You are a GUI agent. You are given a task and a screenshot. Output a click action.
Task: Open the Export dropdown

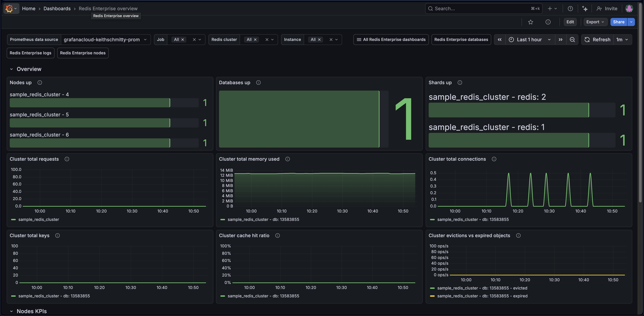pos(595,22)
